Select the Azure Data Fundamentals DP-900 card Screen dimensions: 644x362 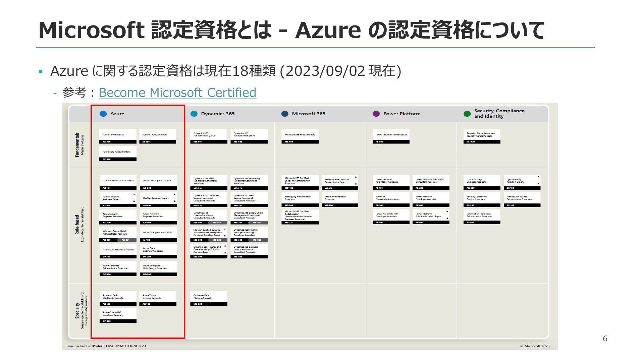[x=118, y=154]
